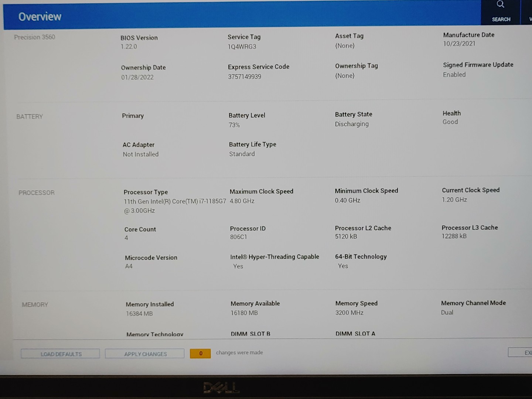Click the Battery Level 73% value

coord(234,125)
